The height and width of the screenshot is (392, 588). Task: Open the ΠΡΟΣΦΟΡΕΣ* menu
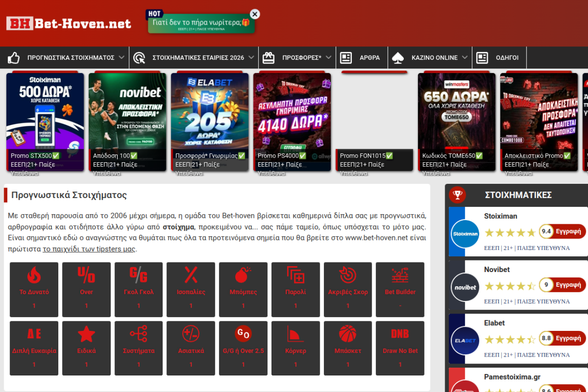click(302, 57)
